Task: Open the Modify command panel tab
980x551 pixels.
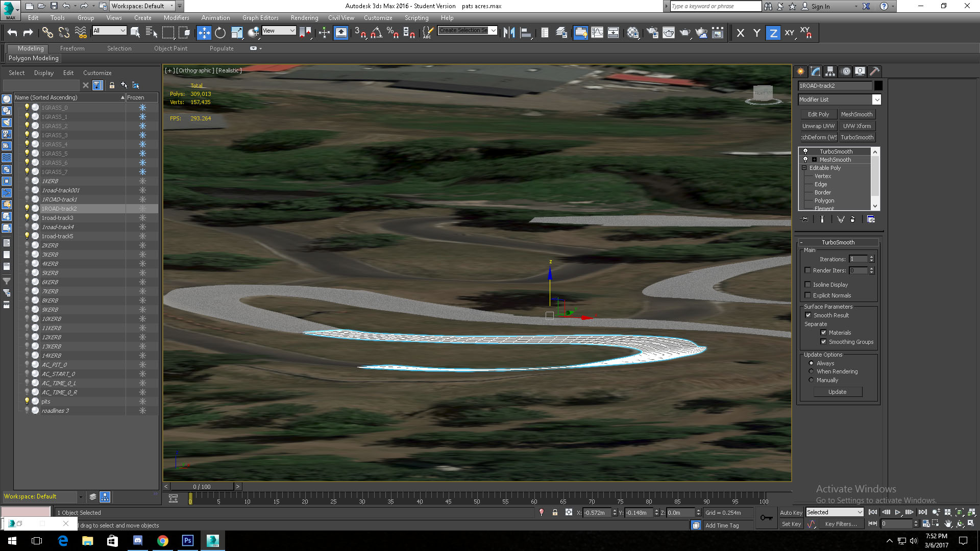Action: 816,71
